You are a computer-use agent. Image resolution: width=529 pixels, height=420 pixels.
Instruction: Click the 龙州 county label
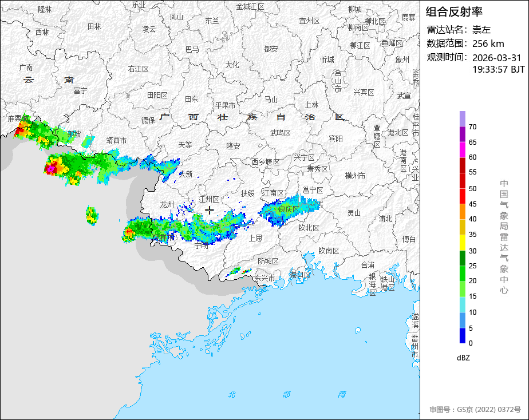tap(167, 204)
